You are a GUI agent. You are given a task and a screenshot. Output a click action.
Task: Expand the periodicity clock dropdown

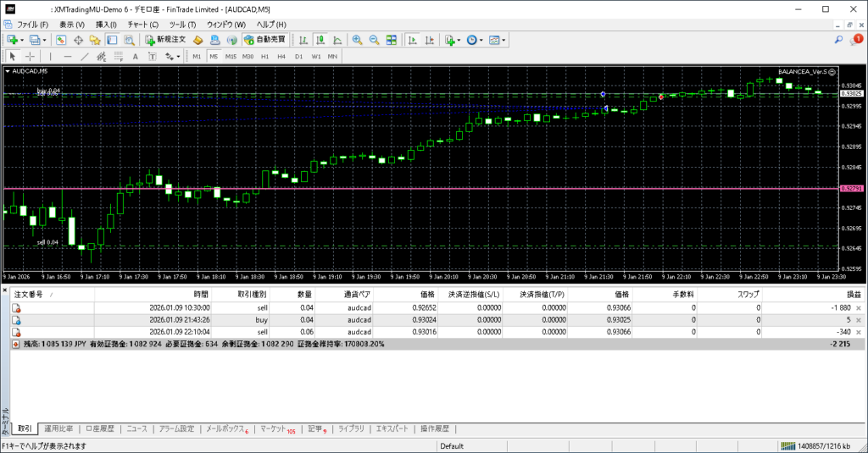click(481, 40)
